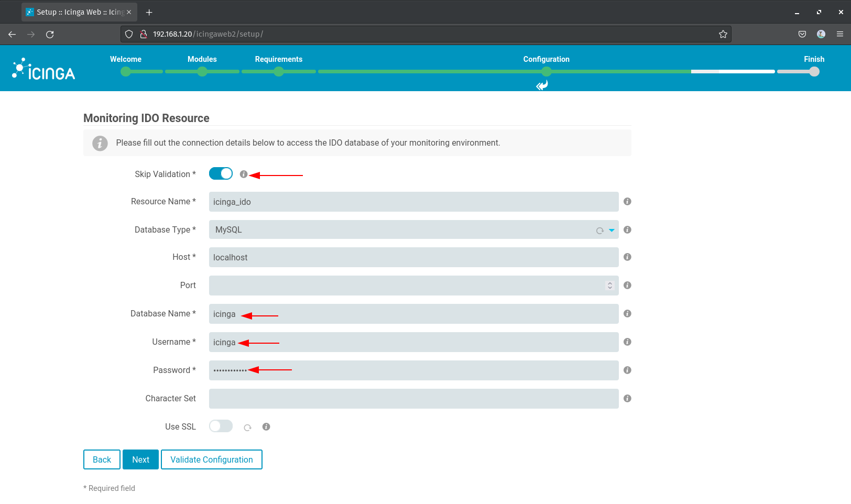Screen dimensions: 851x504
Task: Click the info icon beside Skip Validation
Action: point(244,174)
